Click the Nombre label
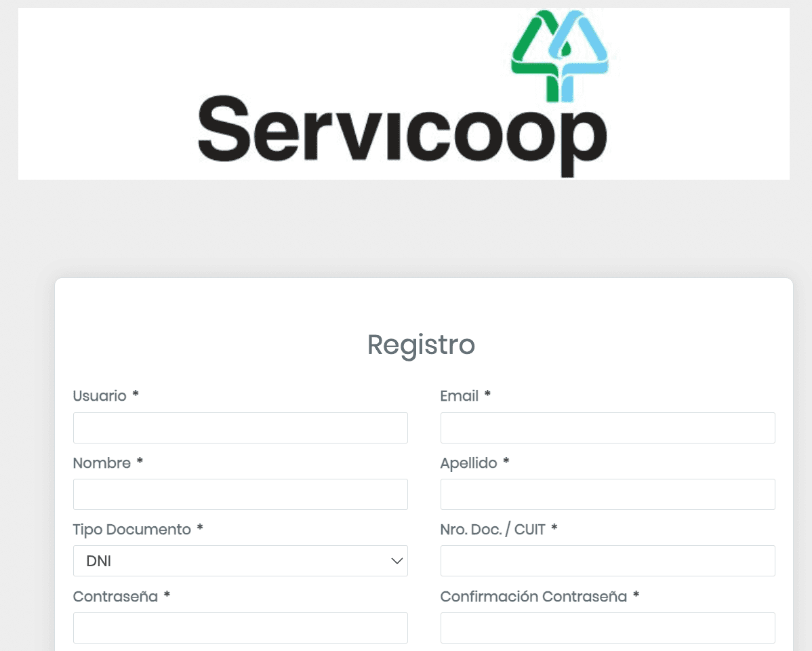 point(102,462)
